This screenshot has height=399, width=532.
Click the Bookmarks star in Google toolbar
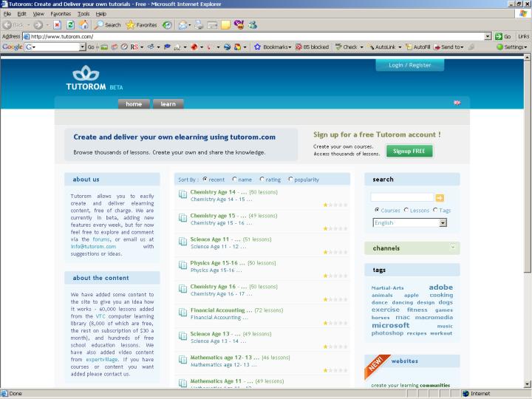point(258,47)
